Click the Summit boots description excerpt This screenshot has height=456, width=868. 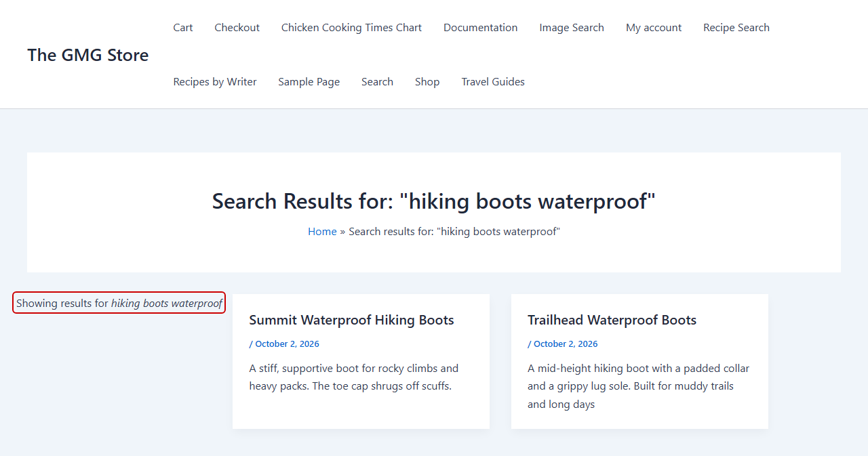354,377
